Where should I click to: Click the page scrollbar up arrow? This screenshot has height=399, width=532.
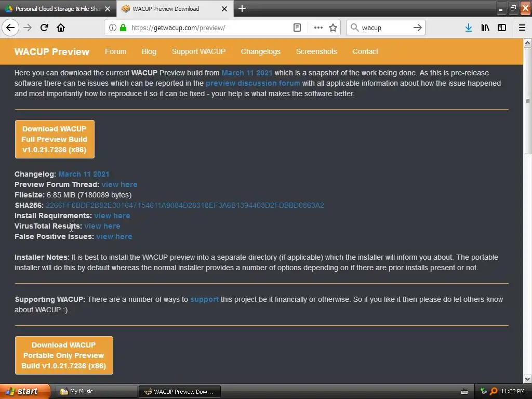527,43
